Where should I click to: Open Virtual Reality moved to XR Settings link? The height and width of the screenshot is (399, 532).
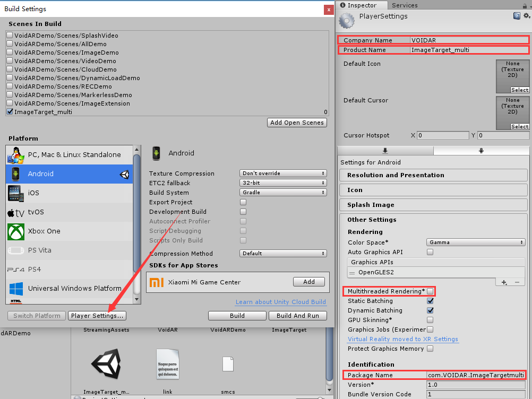[x=403, y=340]
